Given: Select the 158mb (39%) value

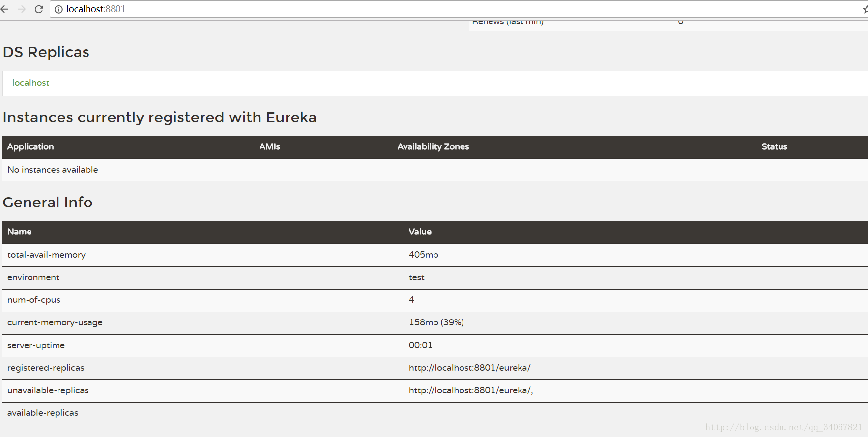Looking at the screenshot, I should pyautogui.click(x=436, y=322).
